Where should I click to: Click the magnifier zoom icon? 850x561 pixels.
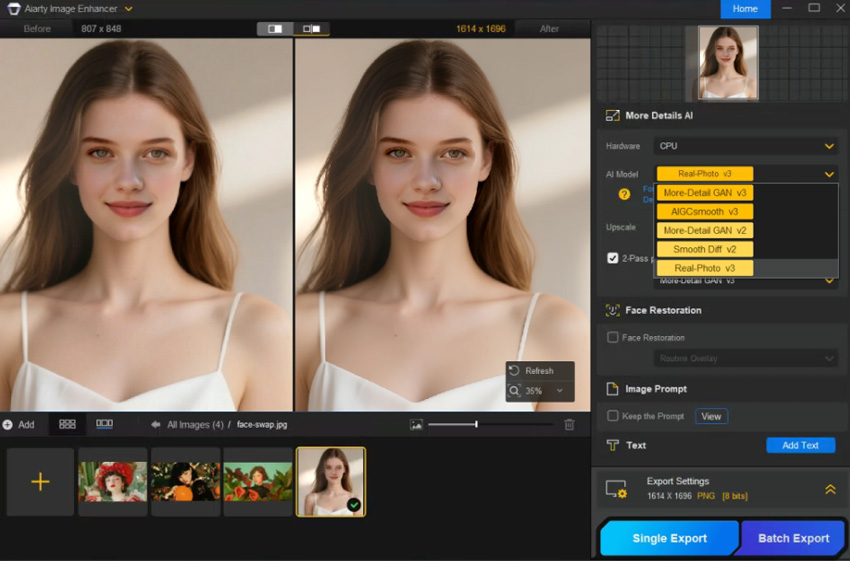click(x=514, y=391)
